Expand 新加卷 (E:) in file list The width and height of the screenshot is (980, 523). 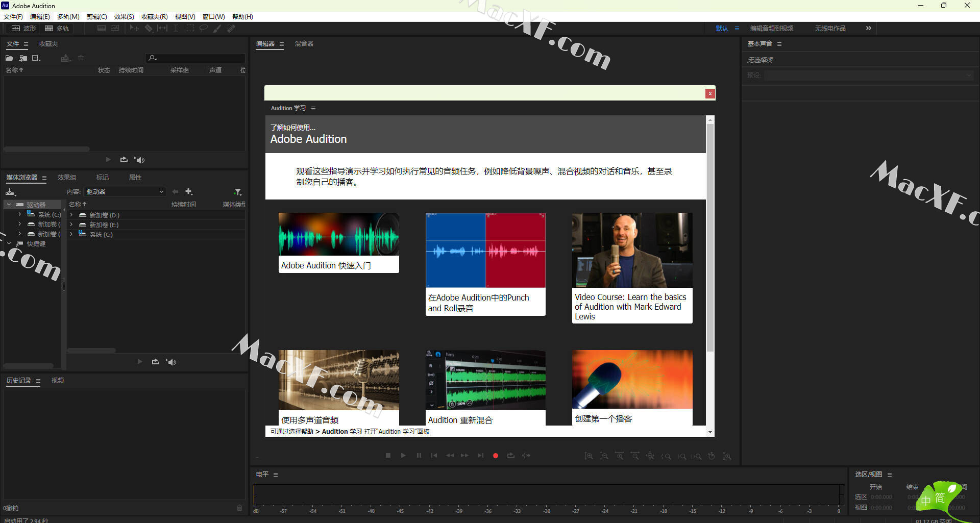(71, 225)
